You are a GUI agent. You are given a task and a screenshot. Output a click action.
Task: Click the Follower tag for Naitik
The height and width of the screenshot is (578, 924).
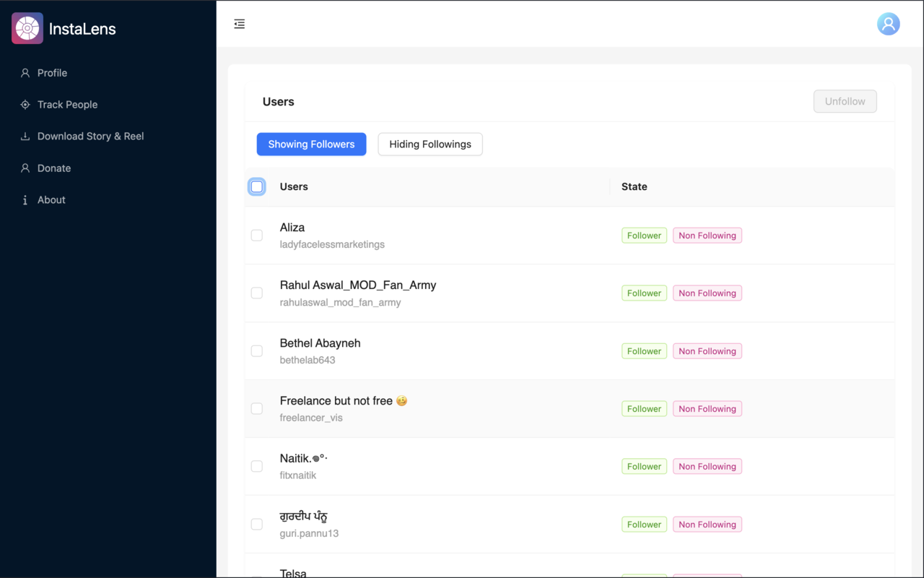644,467
